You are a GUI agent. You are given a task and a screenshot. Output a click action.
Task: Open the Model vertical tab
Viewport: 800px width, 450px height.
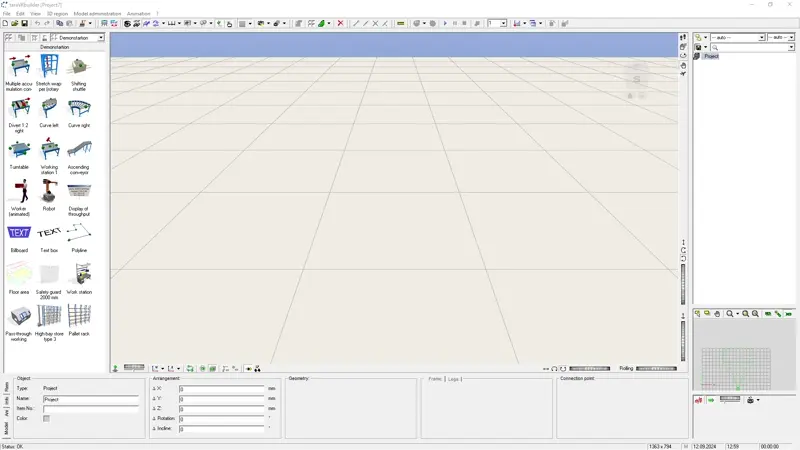7,428
